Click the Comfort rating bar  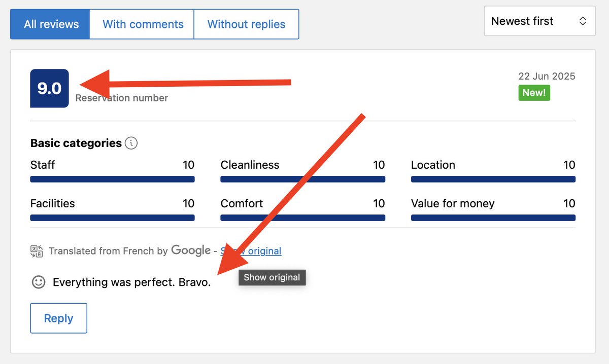point(302,218)
